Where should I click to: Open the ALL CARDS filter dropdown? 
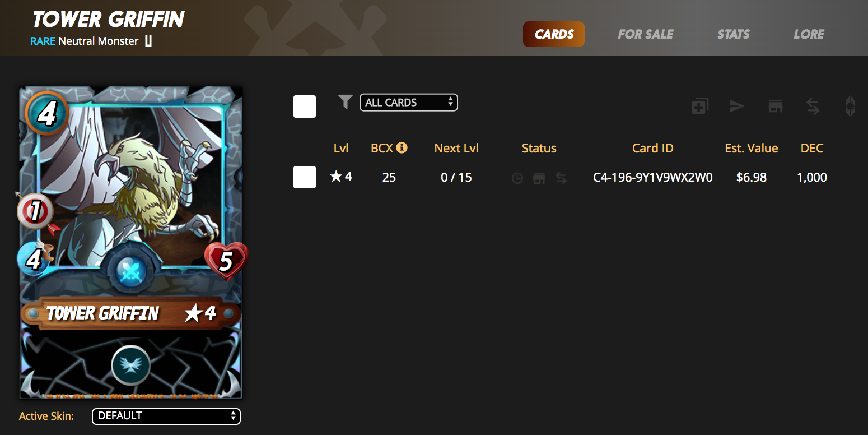pos(408,103)
